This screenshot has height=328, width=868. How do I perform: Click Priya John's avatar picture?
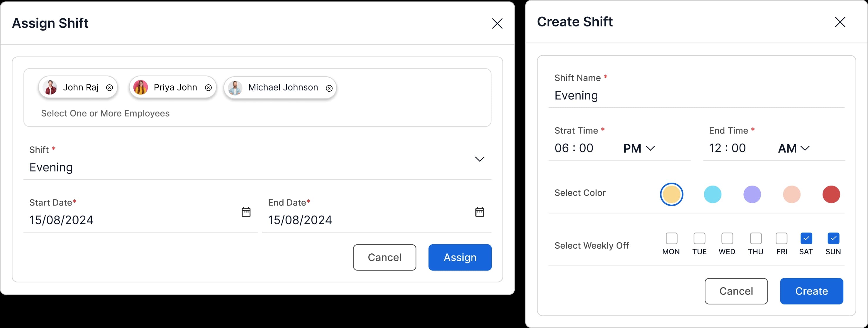click(141, 87)
